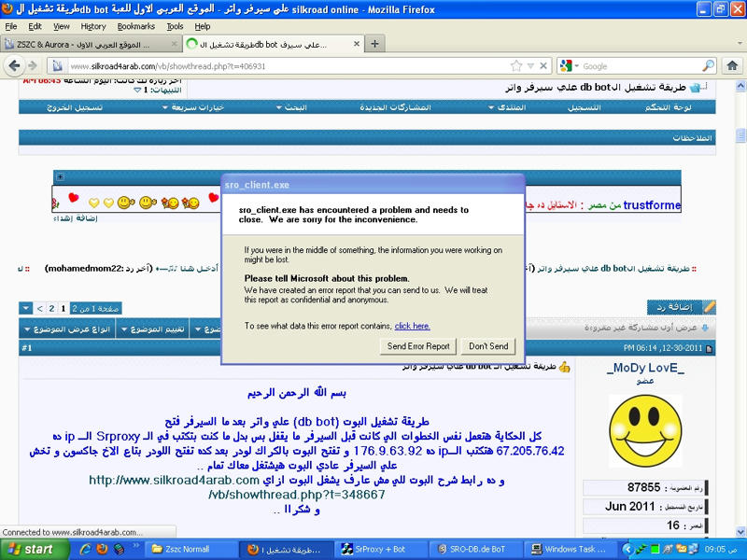Click إضافة إهداء link below the shoutbox
The height and width of the screenshot is (560, 747).
[x=76, y=218]
